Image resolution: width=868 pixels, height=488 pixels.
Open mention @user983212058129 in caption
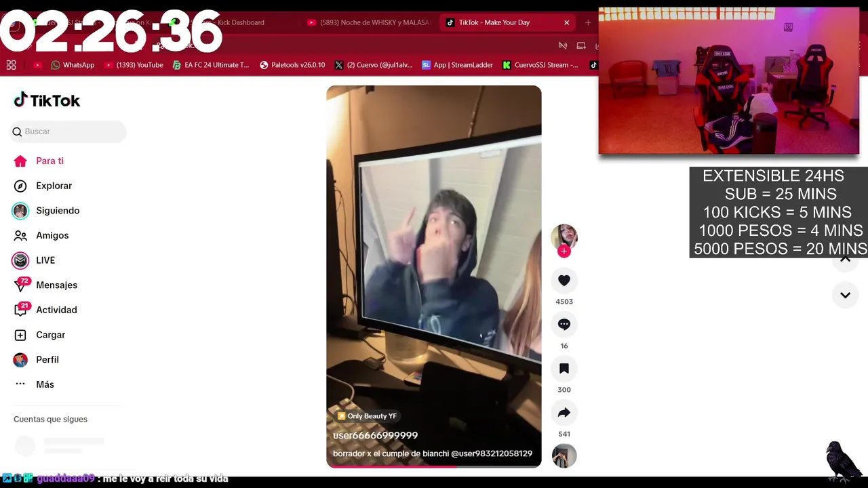tap(492, 453)
